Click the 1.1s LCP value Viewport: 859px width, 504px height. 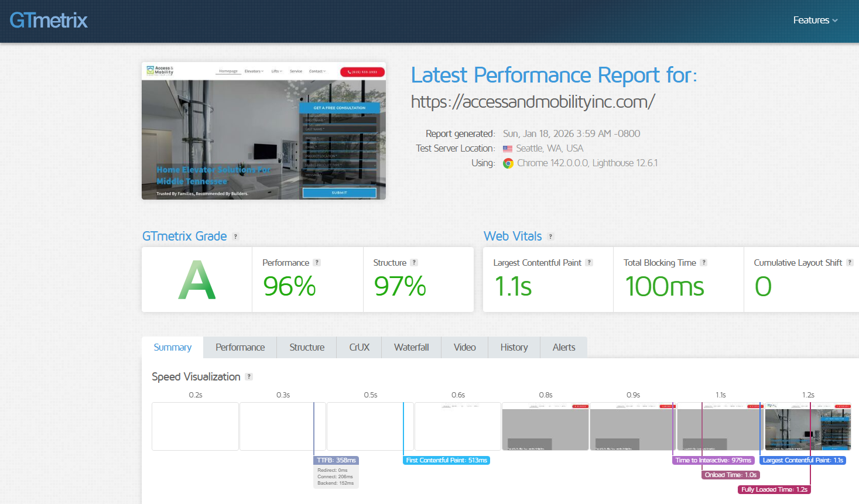513,287
